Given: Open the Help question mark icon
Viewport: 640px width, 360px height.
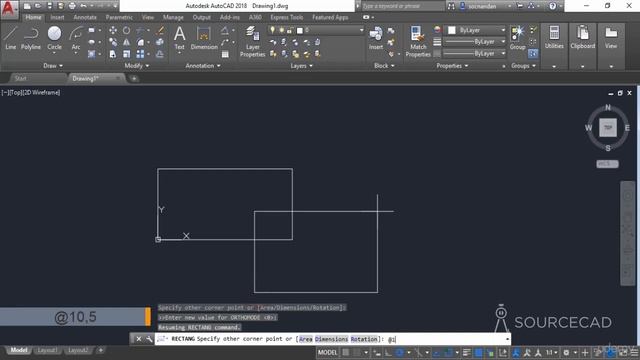Looking at the screenshot, I should pos(553,6).
